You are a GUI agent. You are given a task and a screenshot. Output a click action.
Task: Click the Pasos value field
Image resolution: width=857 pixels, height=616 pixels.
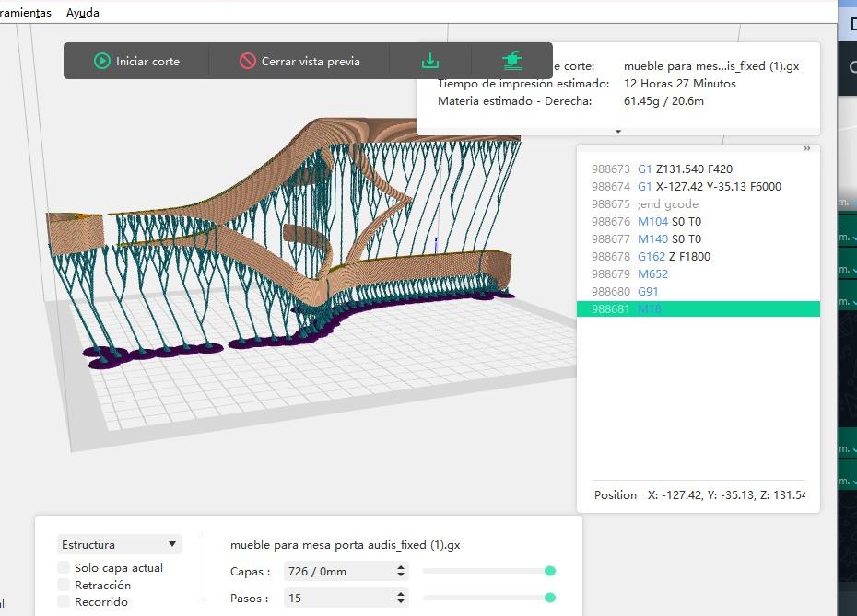pos(339,598)
